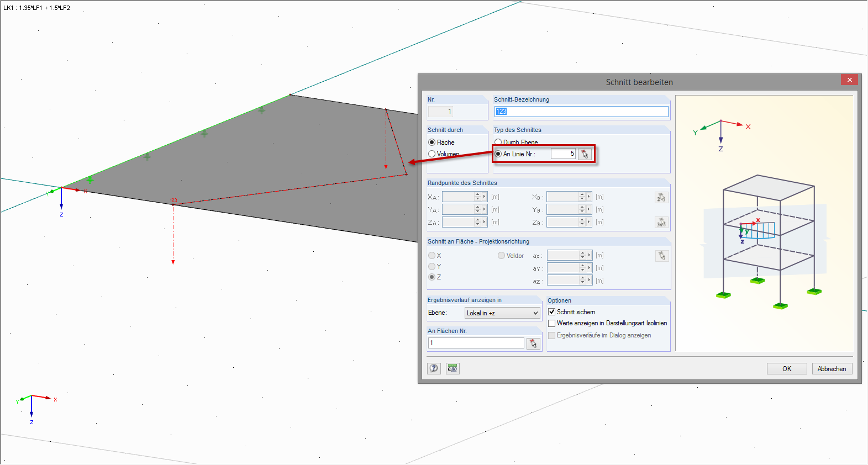The height and width of the screenshot is (465, 868).
Task: Click the XA spinner arrows
Action: click(478, 197)
